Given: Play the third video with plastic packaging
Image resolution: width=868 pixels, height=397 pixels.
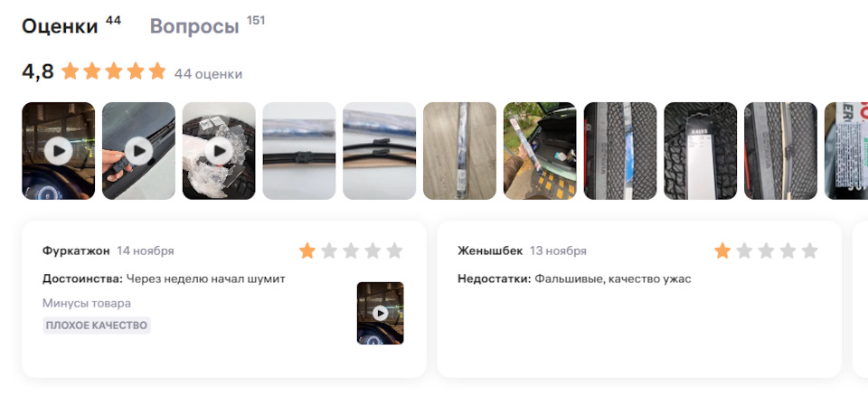Looking at the screenshot, I should [219, 151].
